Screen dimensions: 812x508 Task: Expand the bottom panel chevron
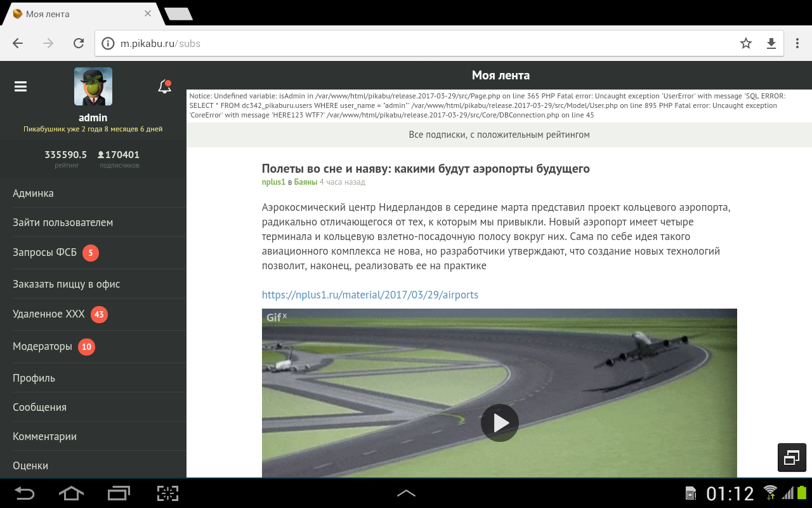point(406,493)
